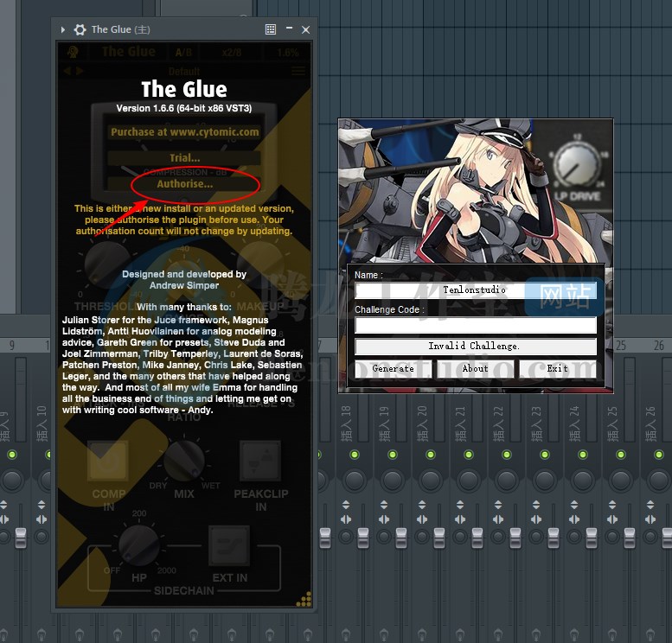This screenshot has width=672, height=643.
Task: Click the pan knob of track 插入 21
Action: [469, 481]
